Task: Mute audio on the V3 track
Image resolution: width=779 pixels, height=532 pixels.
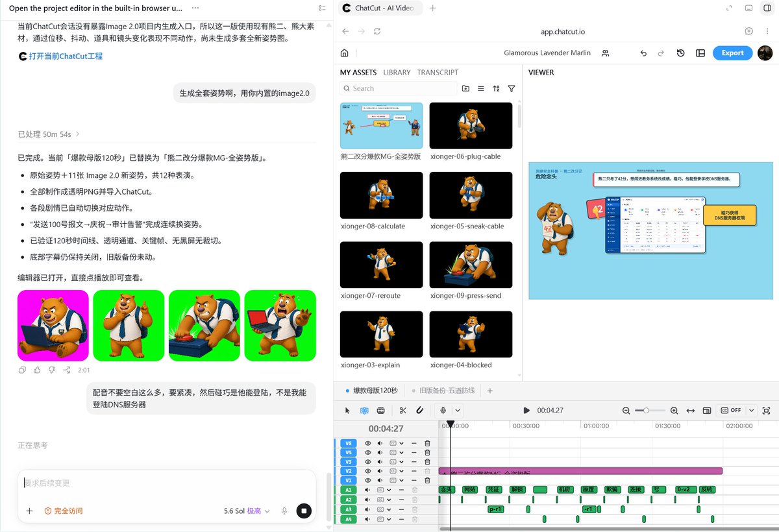Action: [x=380, y=462]
